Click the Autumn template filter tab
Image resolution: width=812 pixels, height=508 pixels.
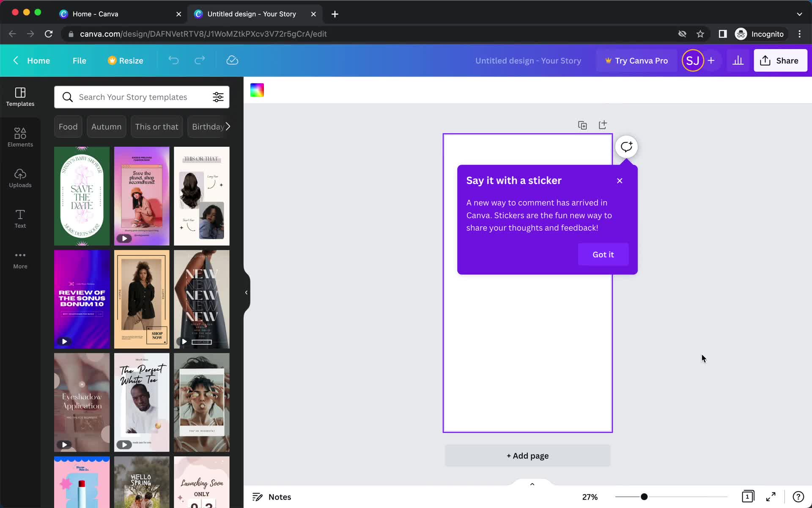point(107,127)
